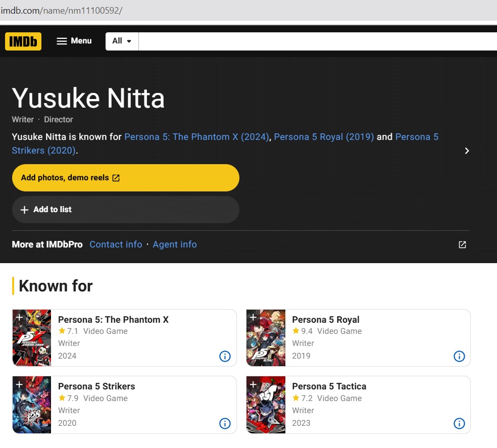The height and width of the screenshot is (448, 497).
Task: Click year 2023 on Persona 5 Tactica card
Action: (301, 423)
